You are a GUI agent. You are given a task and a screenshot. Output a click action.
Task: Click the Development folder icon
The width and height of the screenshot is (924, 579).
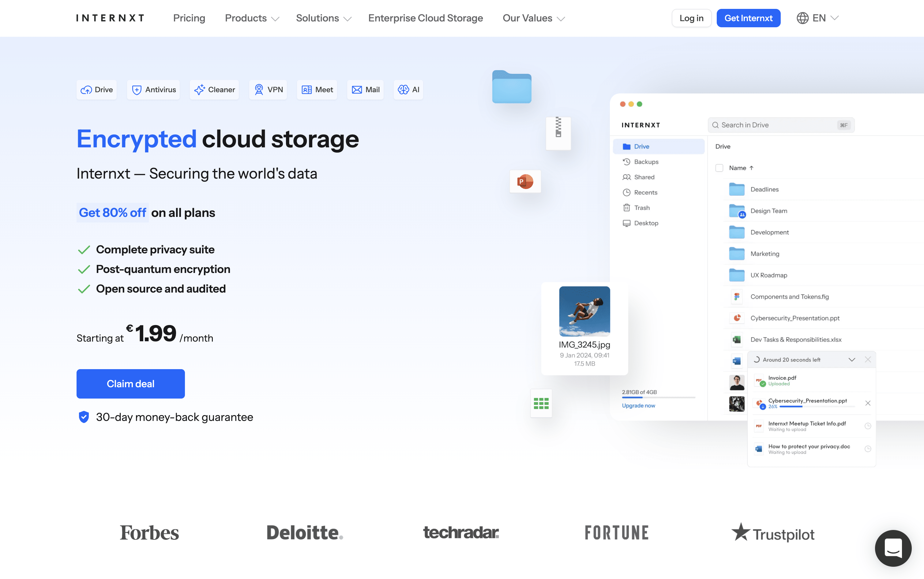[737, 232]
